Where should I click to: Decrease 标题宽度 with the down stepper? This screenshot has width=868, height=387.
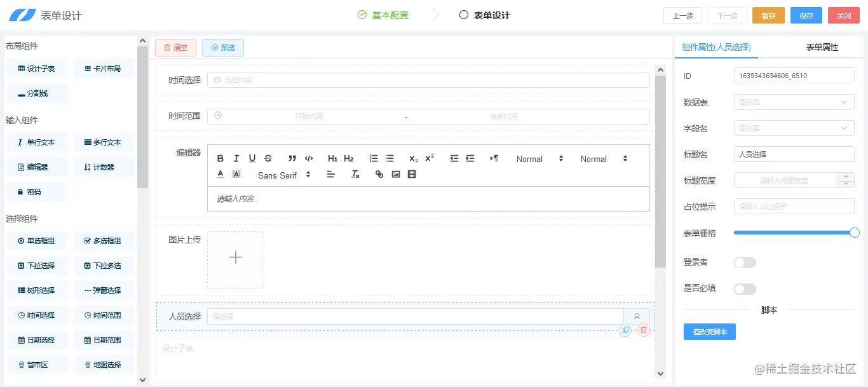click(846, 184)
